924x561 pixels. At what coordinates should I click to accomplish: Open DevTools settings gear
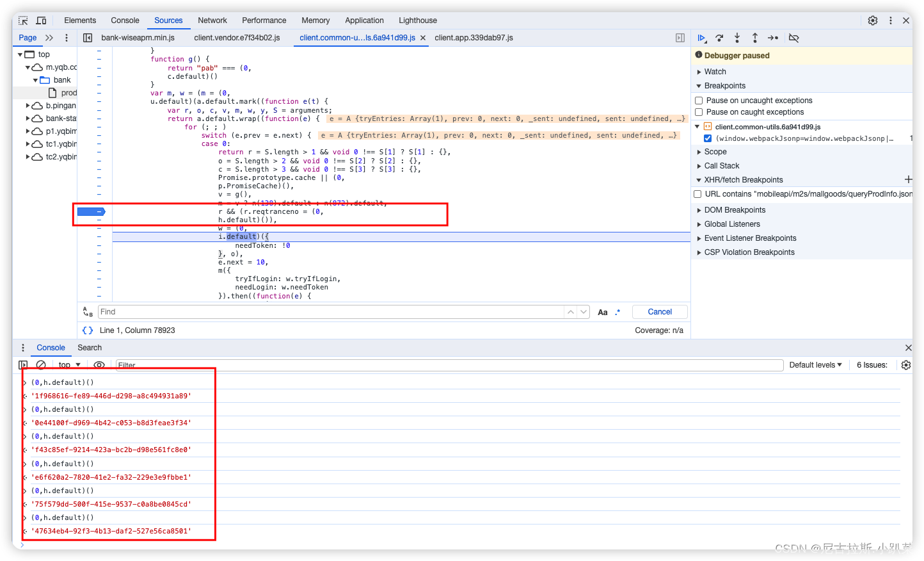872,20
